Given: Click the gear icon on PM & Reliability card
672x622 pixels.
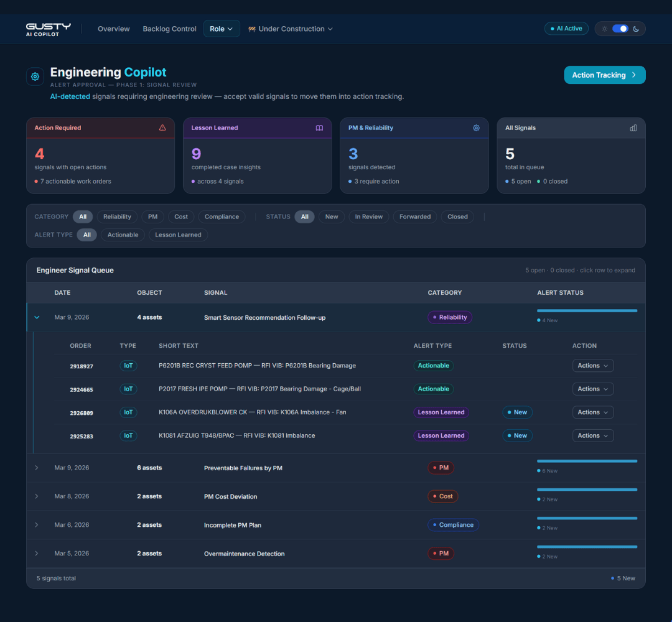Looking at the screenshot, I should 477,127.
